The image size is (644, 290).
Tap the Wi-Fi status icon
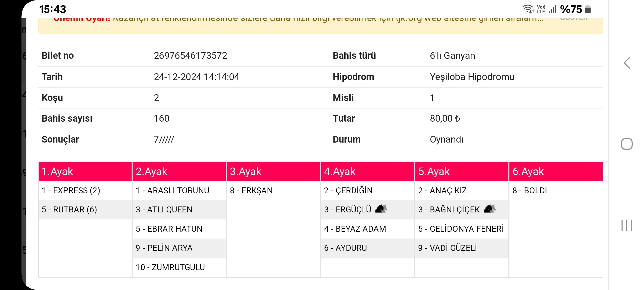tap(528, 9)
